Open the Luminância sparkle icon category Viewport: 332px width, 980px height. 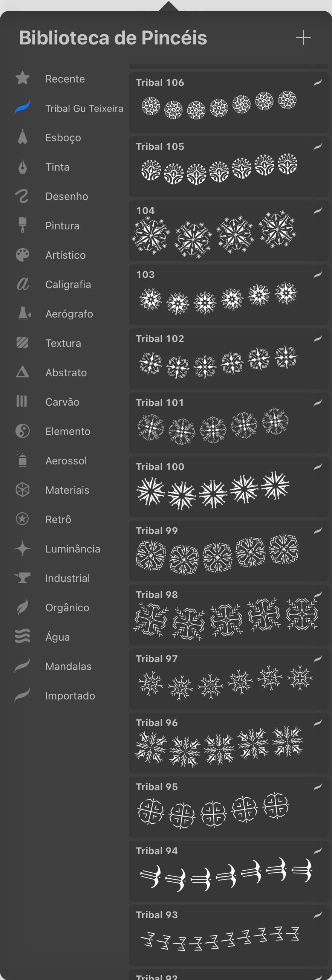23,549
